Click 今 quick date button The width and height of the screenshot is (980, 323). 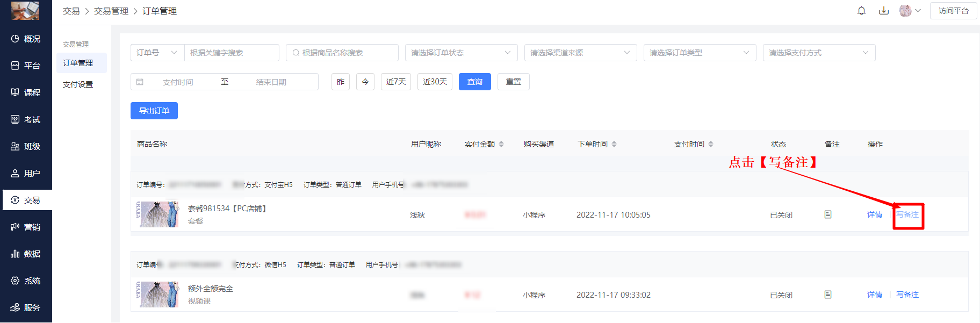(x=365, y=82)
